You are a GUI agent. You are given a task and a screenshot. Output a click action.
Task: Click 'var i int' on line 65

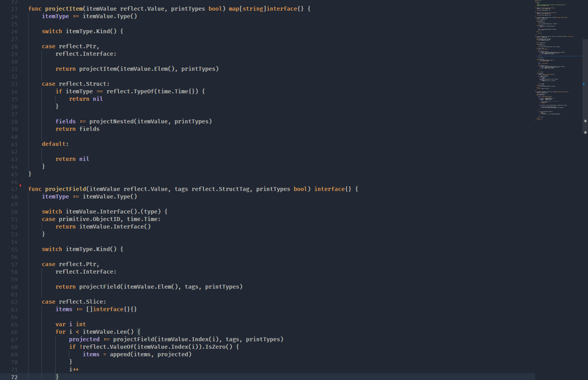(x=71, y=324)
